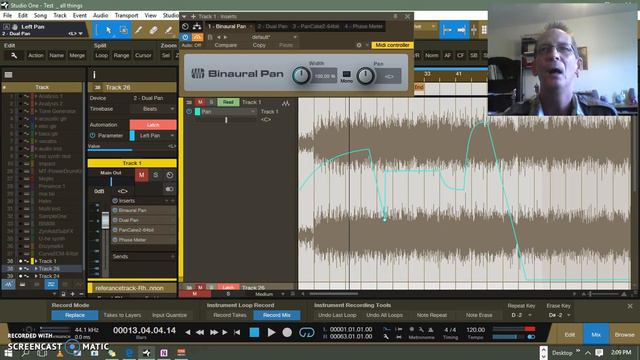Switch to the Mix view
Image resolution: width=640 pixels, height=360 pixels.
tap(596, 334)
